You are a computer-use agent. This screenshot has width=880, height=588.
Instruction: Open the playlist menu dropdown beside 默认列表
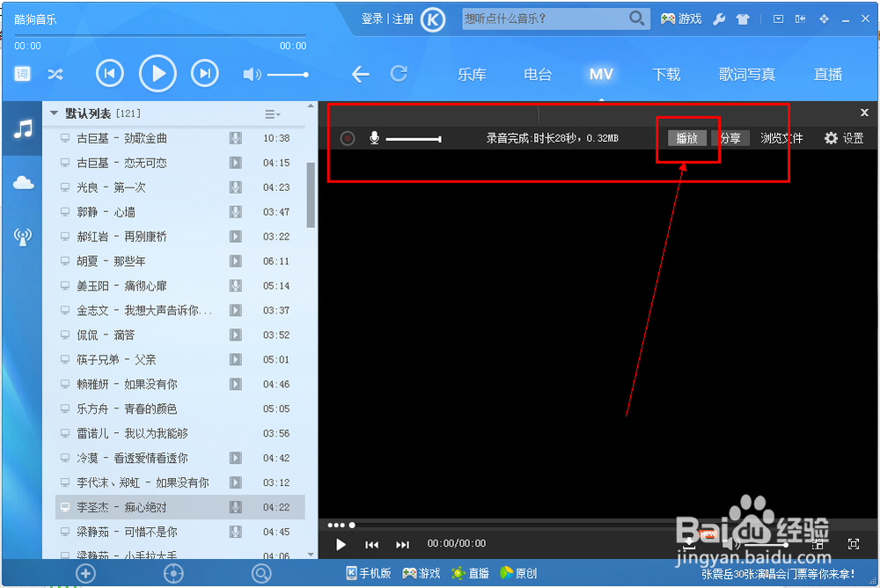click(272, 114)
